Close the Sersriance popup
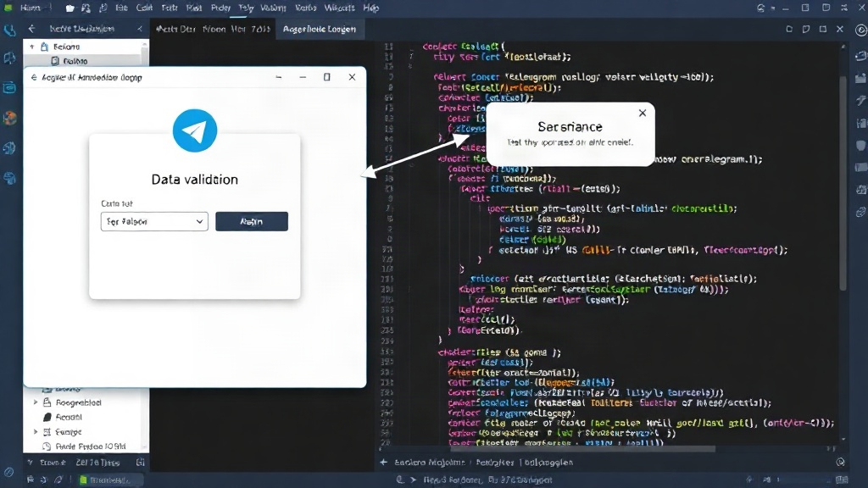Screen dimensions: 868x488 pyautogui.click(x=643, y=113)
